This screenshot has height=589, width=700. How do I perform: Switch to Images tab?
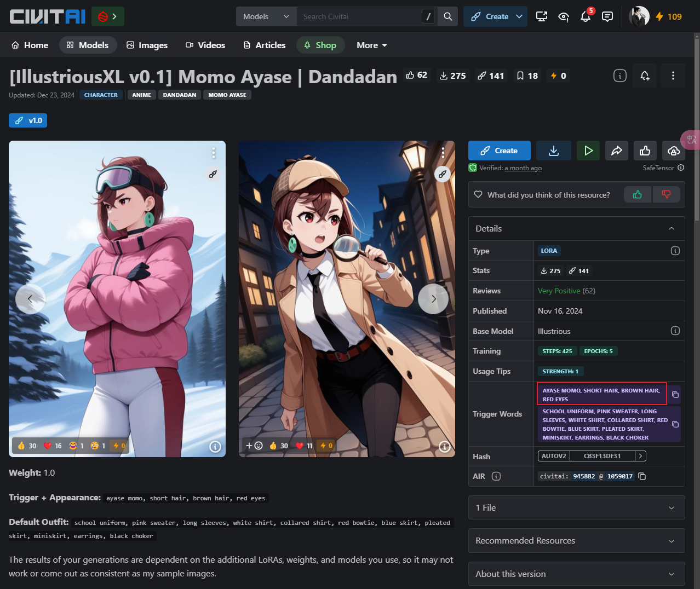[147, 45]
